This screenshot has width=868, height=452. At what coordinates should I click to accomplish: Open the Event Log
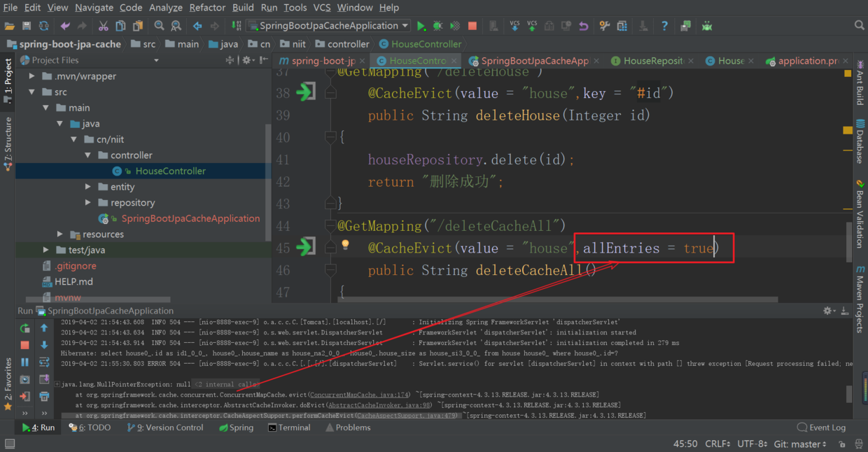click(821, 428)
